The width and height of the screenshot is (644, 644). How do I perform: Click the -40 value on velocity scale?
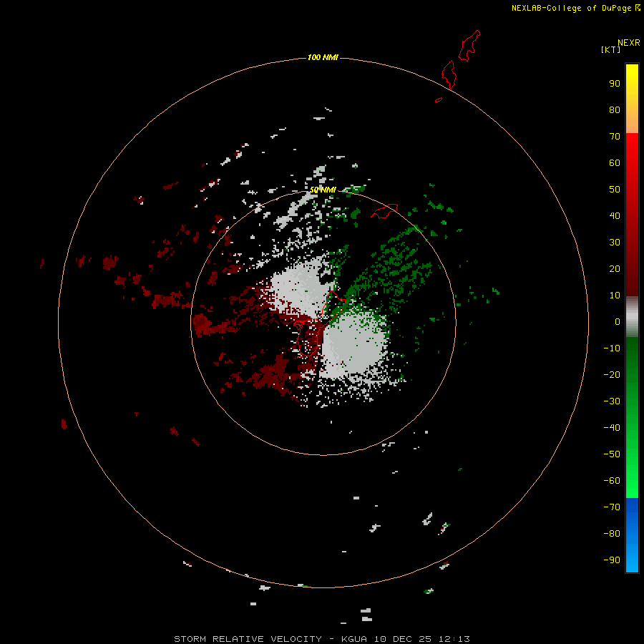click(612, 428)
